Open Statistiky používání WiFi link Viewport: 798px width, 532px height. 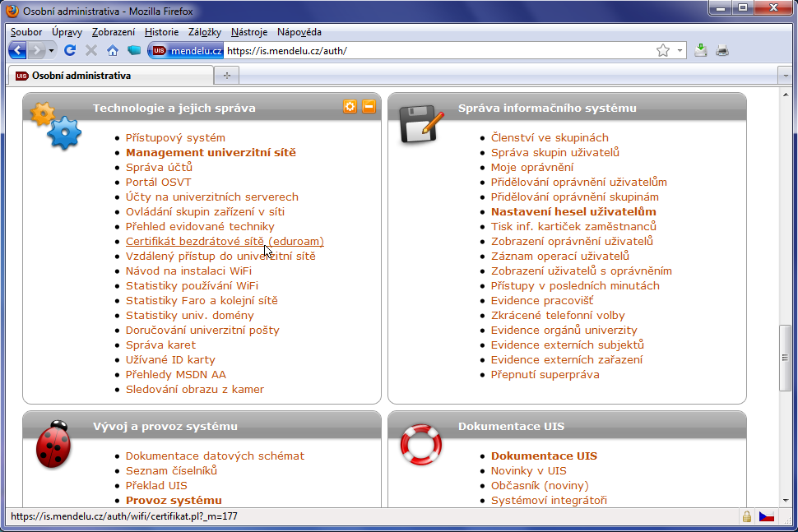click(192, 286)
